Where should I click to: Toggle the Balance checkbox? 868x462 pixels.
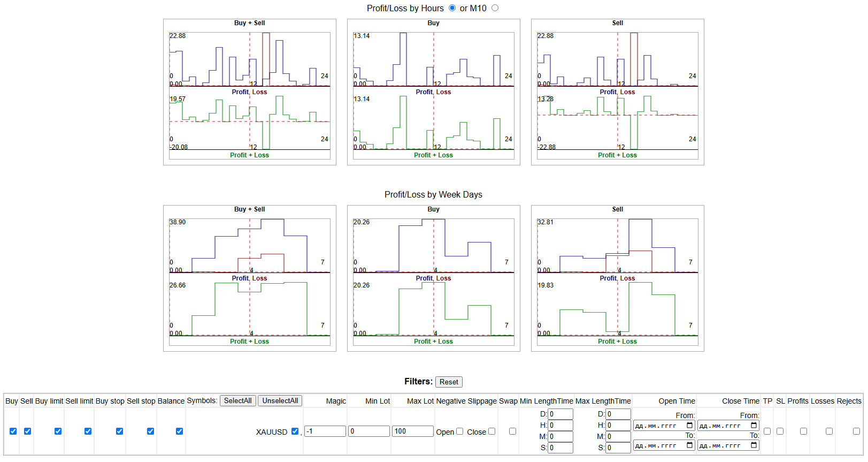click(179, 431)
